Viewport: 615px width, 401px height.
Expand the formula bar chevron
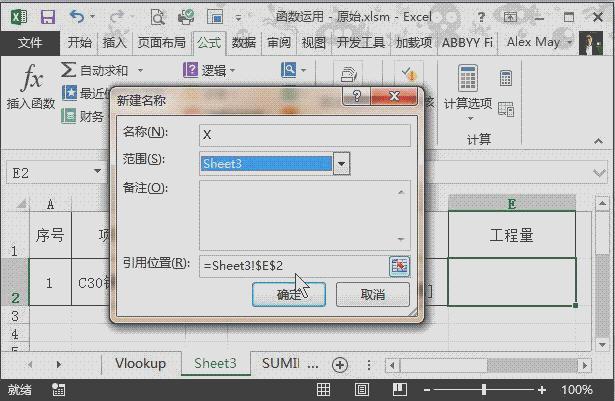[x=599, y=173]
